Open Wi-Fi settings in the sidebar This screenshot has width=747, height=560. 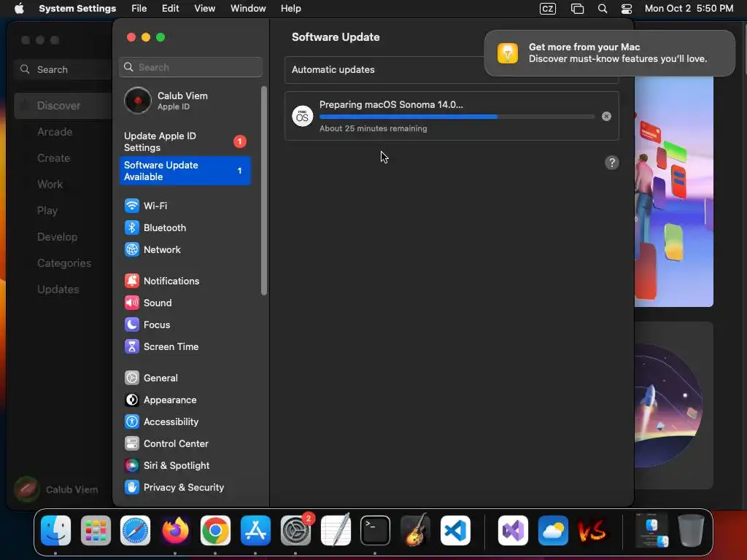(185, 206)
